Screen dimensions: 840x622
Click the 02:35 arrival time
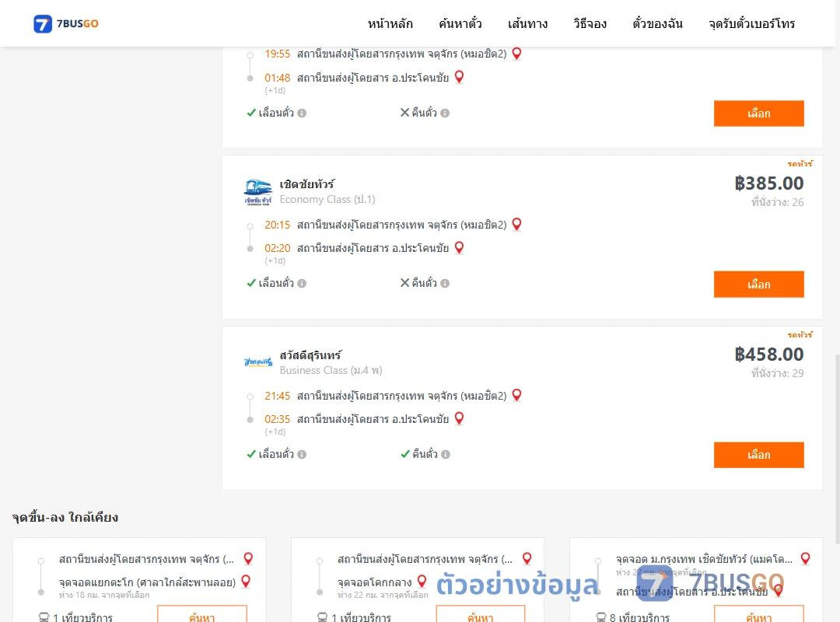(278, 419)
